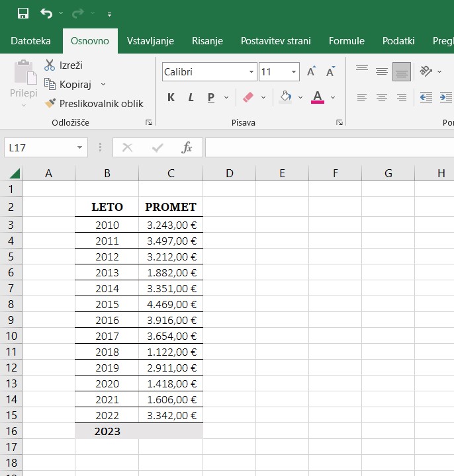This screenshot has width=454, height=476.
Task: Click the eraser borders icon
Action: pyautogui.click(x=248, y=97)
